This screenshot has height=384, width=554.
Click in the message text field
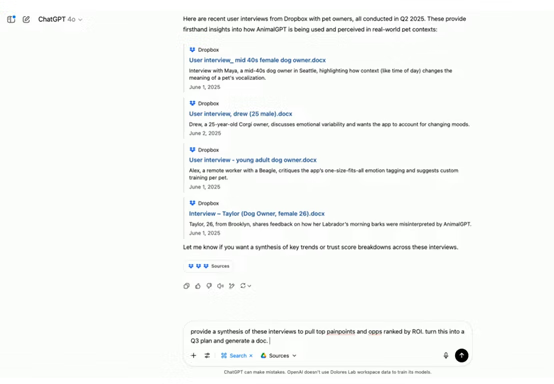click(327, 336)
